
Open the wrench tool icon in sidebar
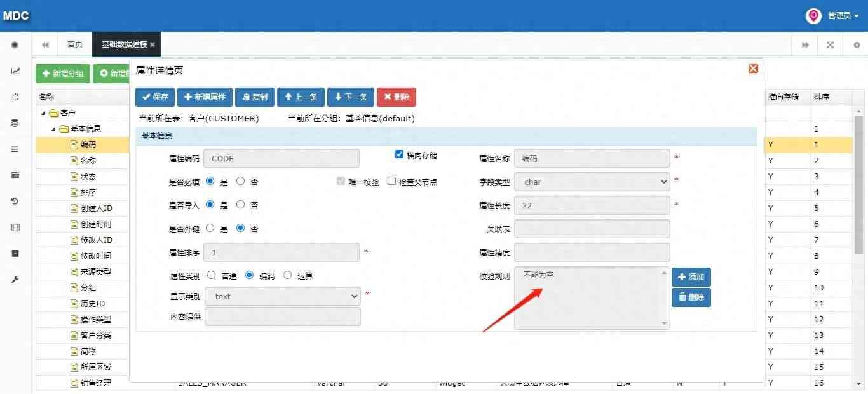pos(15,280)
